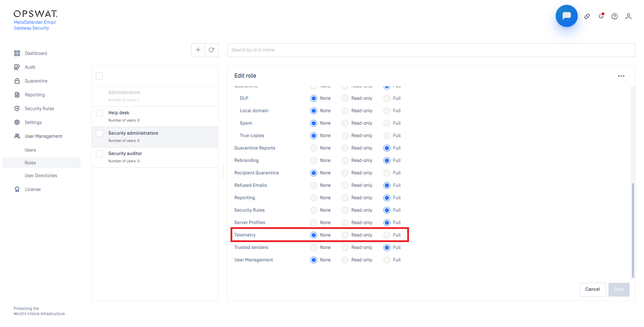
Task: Set Trusted senders to None
Action: tap(314, 248)
